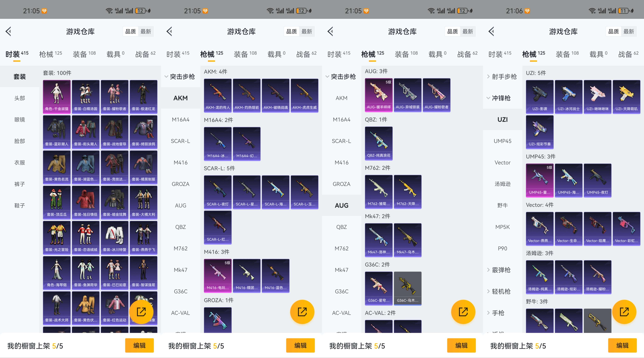This screenshot has height=358, width=644.
Task: Open Vector-彩虹 skin thumbnail
Action: [x=627, y=229]
